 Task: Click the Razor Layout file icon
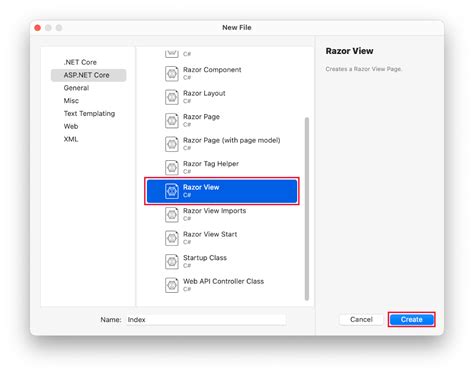point(172,97)
